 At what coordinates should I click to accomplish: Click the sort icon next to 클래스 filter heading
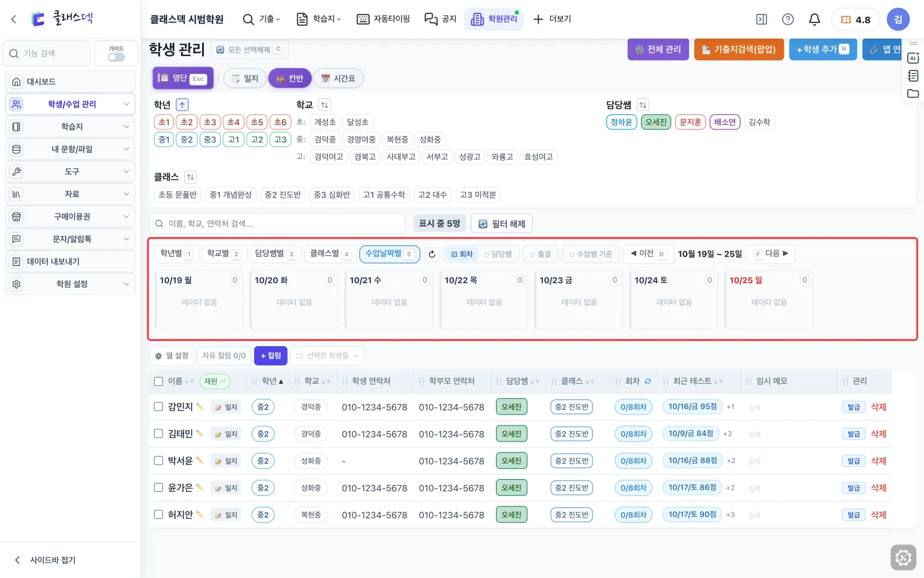coord(191,177)
